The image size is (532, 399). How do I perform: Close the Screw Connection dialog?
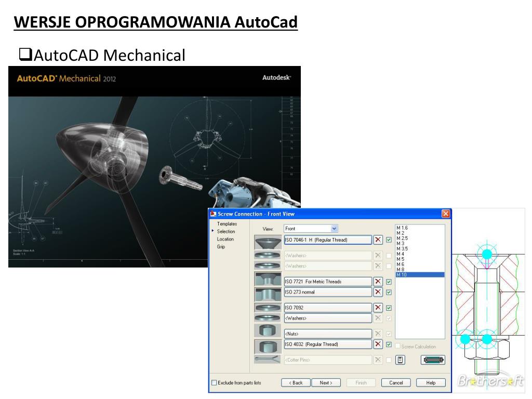[x=446, y=214]
